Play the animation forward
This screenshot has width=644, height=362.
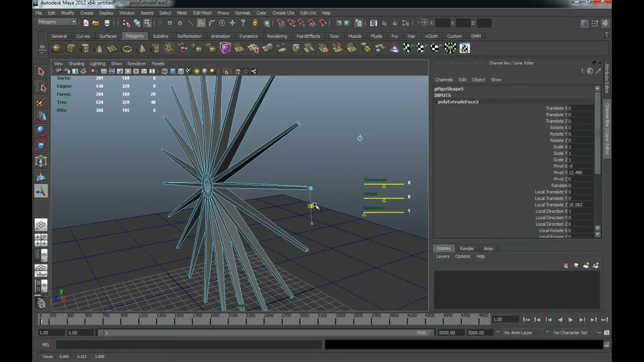[571, 320]
